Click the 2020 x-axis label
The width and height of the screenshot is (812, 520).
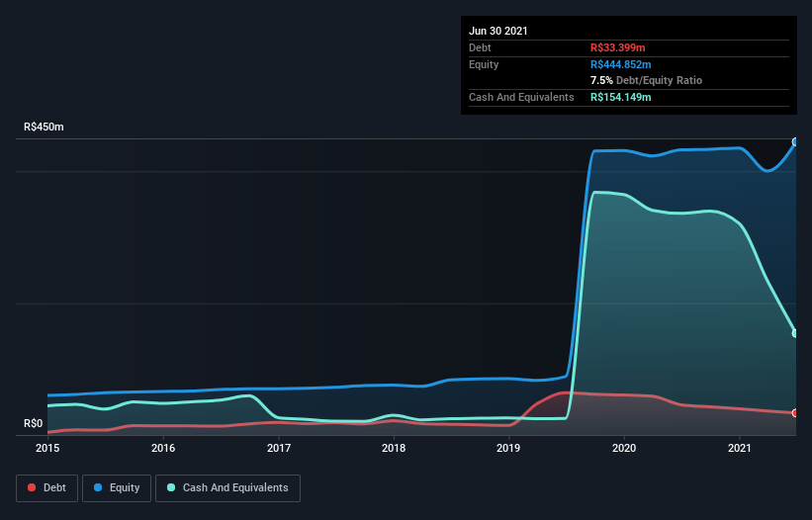[x=624, y=448]
